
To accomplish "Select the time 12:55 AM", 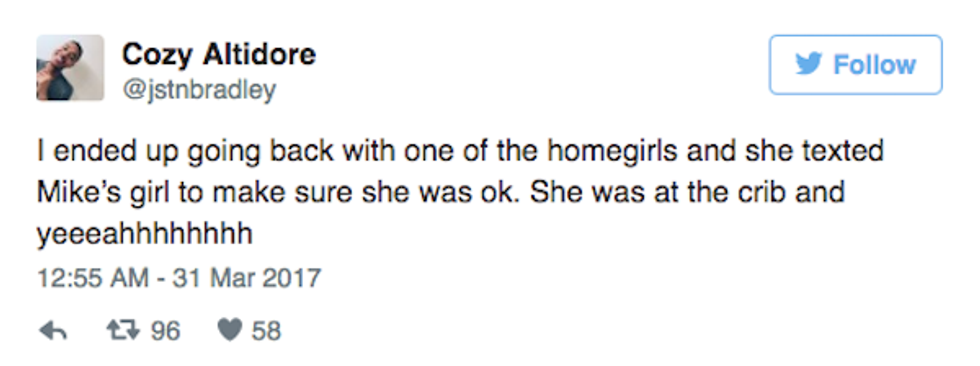I will coord(93,277).
